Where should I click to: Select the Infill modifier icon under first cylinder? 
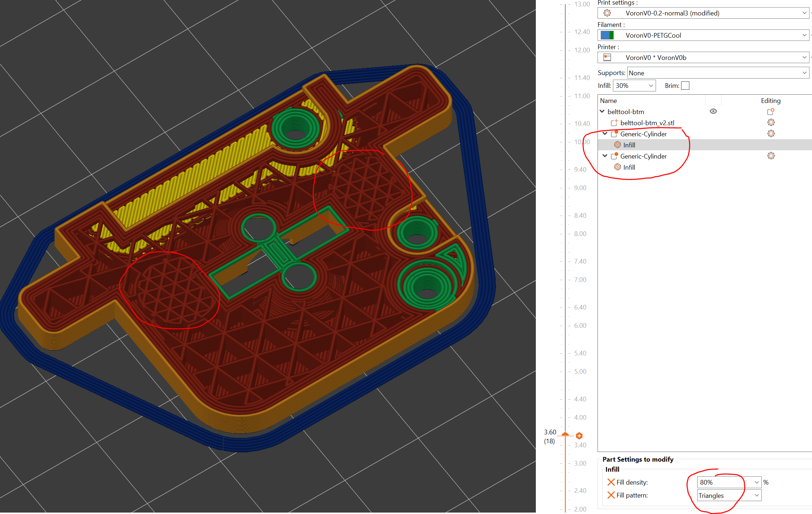618,145
